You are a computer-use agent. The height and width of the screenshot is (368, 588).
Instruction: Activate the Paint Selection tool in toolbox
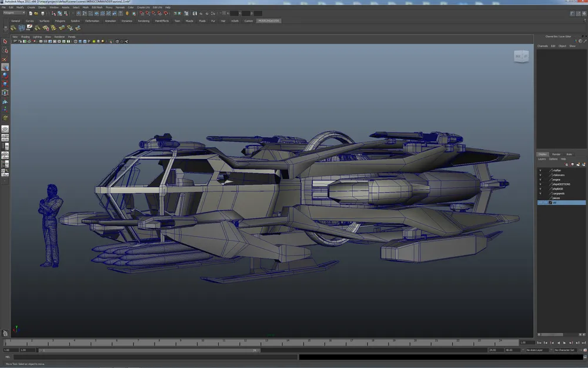[5, 59]
